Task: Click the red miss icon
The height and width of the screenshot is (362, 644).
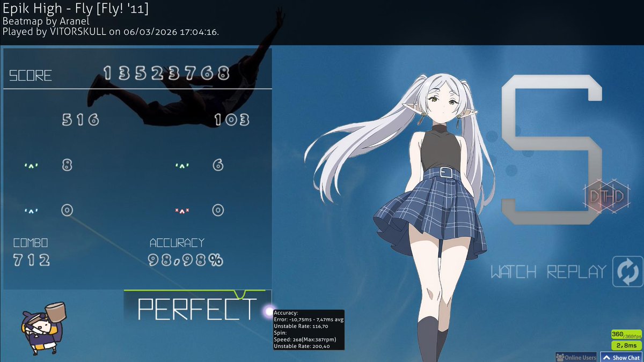Action: [x=182, y=210]
